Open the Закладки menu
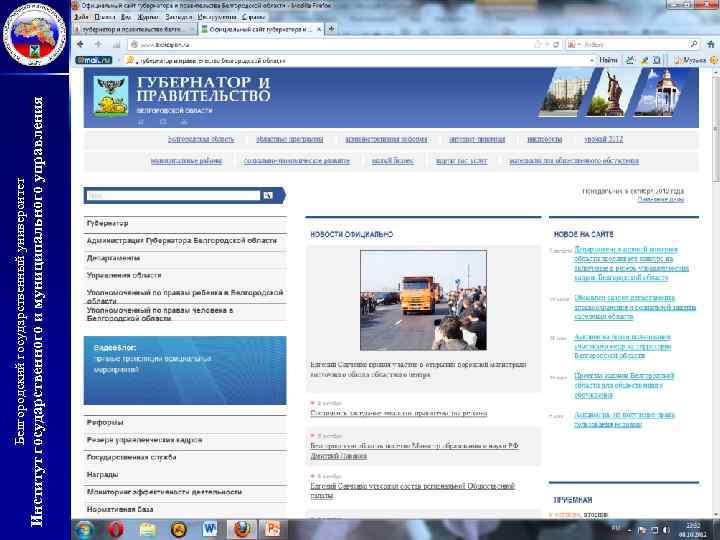The height and width of the screenshot is (540, 720). [x=179, y=17]
